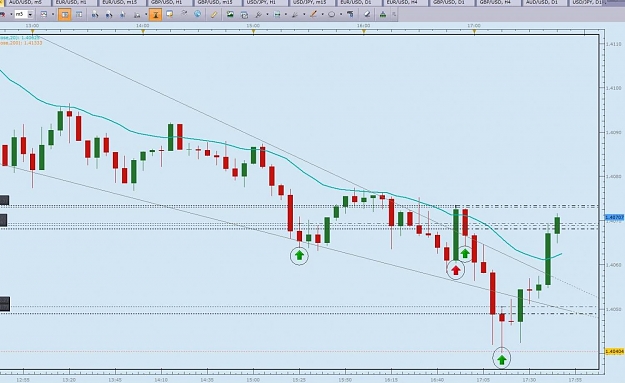Click the copy chart windows icon
The height and width of the screenshot is (383, 625).
[x=244, y=15]
